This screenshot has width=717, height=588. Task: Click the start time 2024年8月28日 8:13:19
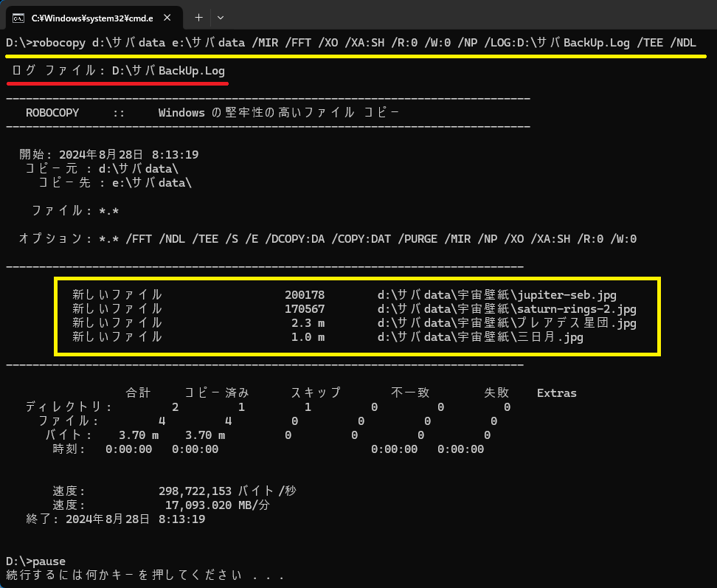[x=128, y=154]
